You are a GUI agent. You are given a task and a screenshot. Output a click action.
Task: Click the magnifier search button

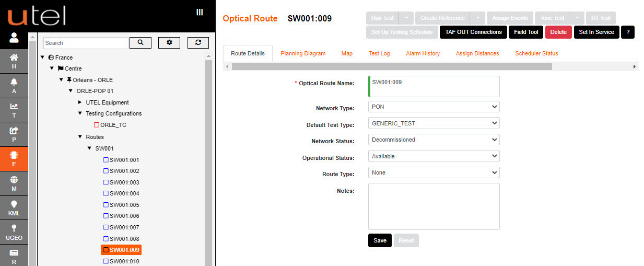click(140, 43)
